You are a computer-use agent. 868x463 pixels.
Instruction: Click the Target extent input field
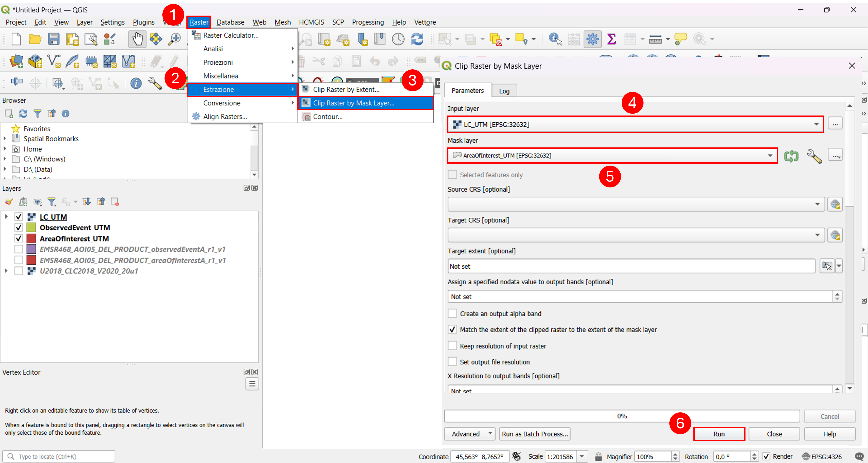tap(631, 266)
